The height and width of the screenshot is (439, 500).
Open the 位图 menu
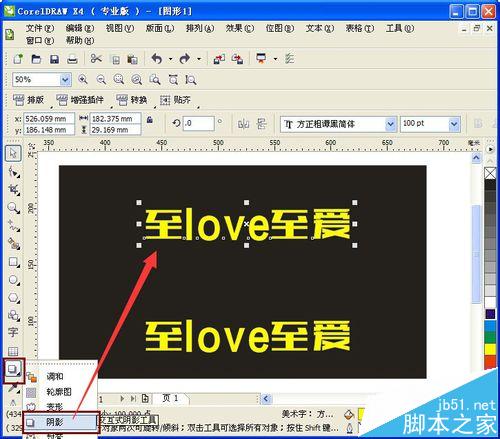[x=280, y=28]
